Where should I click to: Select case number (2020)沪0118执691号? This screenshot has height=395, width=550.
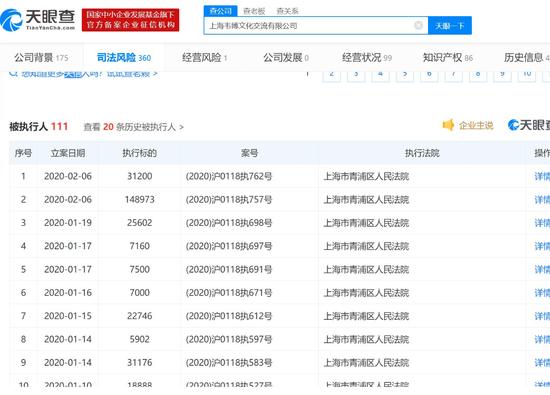pos(229,269)
